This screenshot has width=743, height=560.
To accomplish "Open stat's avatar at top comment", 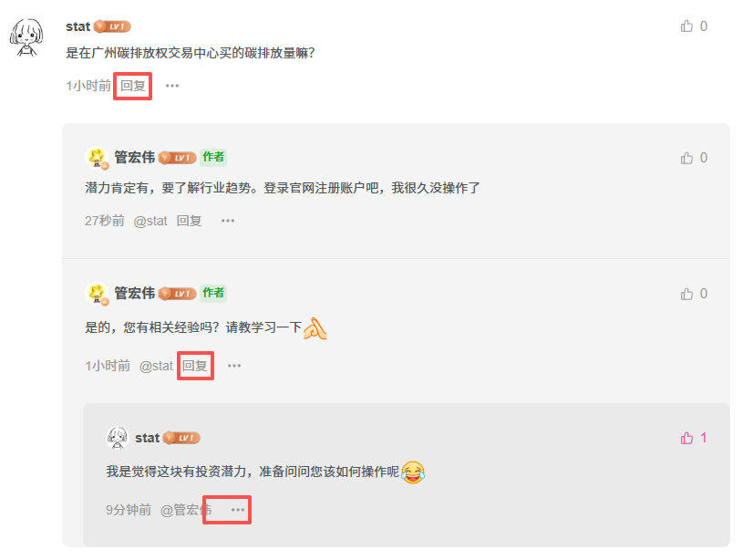I will [x=26, y=37].
